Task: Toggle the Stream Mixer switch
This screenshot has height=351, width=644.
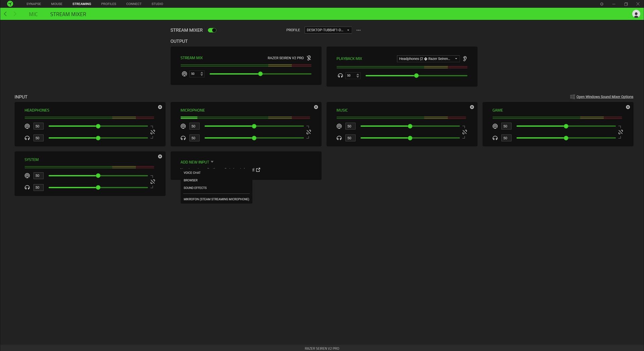Action: tap(212, 30)
